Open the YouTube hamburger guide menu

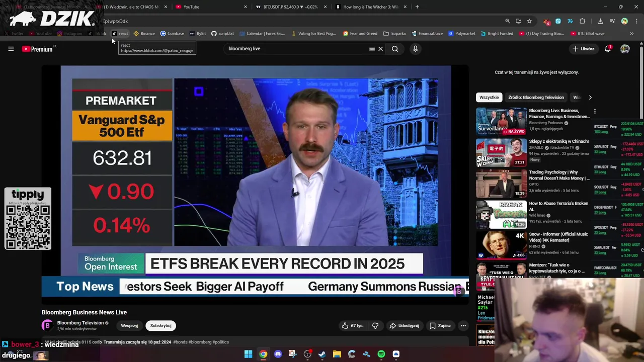[x=11, y=49]
